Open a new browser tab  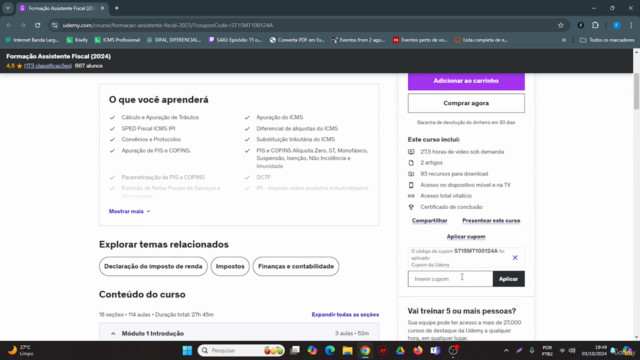tap(117, 8)
